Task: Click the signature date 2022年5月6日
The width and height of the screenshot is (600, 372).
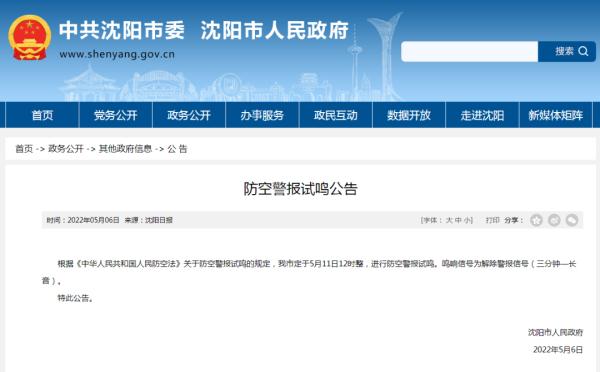Action: tap(558, 349)
